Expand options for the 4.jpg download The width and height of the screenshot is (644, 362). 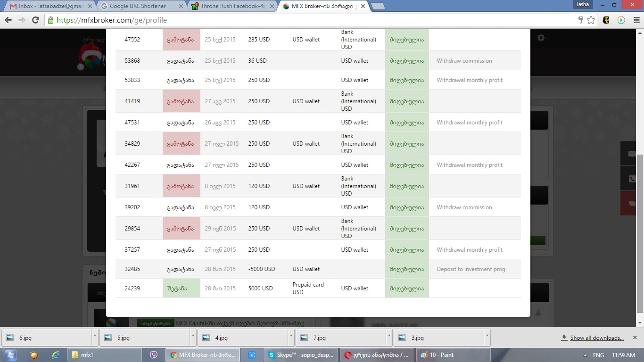click(291, 337)
